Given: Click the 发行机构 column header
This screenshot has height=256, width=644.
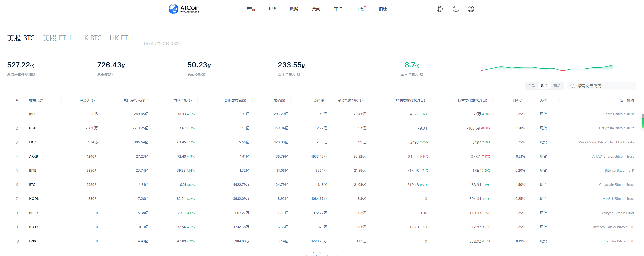Looking at the screenshot, I should click(x=627, y=100).
